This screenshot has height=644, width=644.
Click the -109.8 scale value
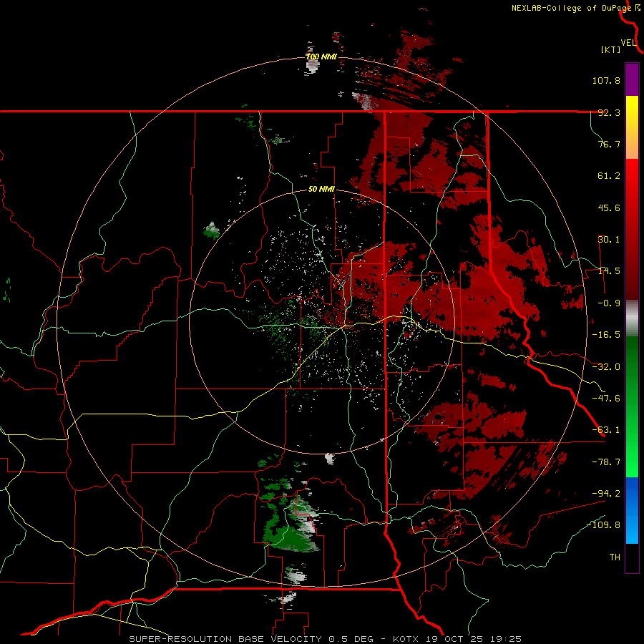point(604,525)
